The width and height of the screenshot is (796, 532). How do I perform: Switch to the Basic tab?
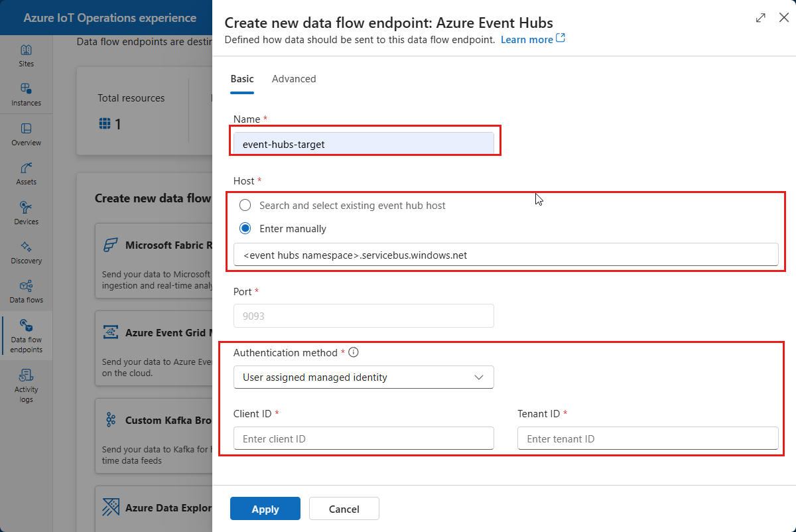tap(242, 78)
